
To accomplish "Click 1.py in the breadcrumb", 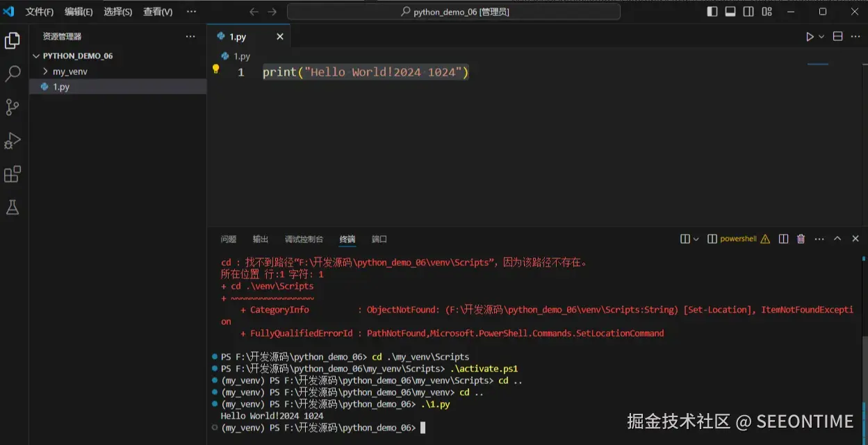I will point(242,56).
